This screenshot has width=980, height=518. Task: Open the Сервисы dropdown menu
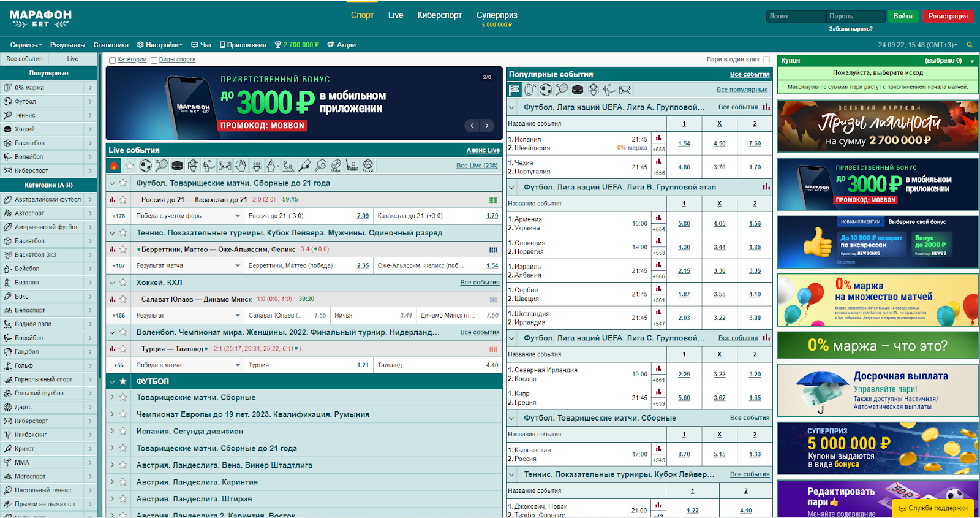pyautogui.click(x=26, y=45)
